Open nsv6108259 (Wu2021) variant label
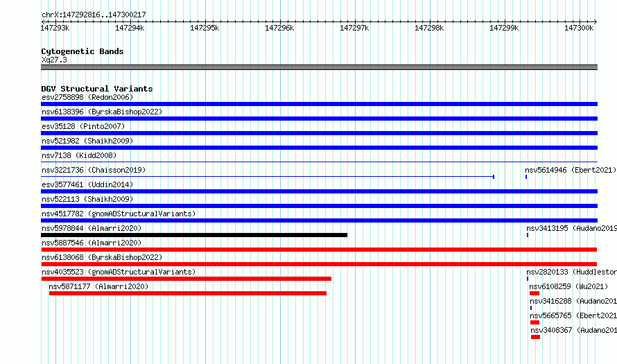The image size is (617, 364). [x=568, y=286]
